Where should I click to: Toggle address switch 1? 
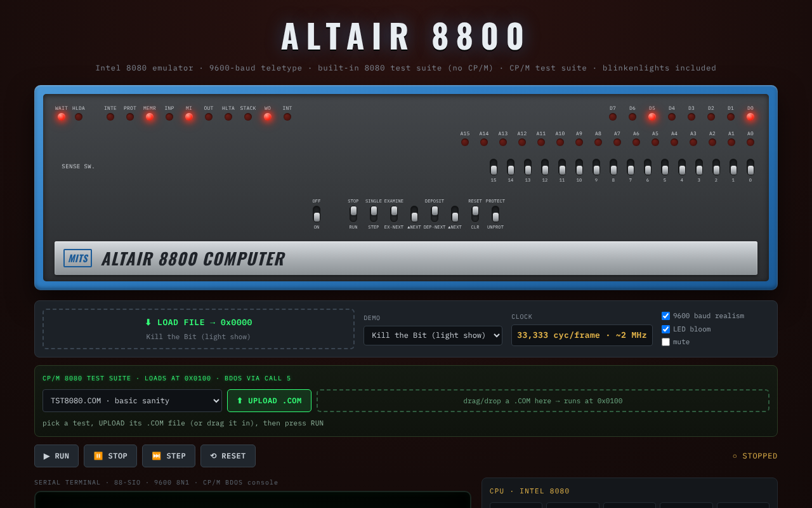pos(733,167)
